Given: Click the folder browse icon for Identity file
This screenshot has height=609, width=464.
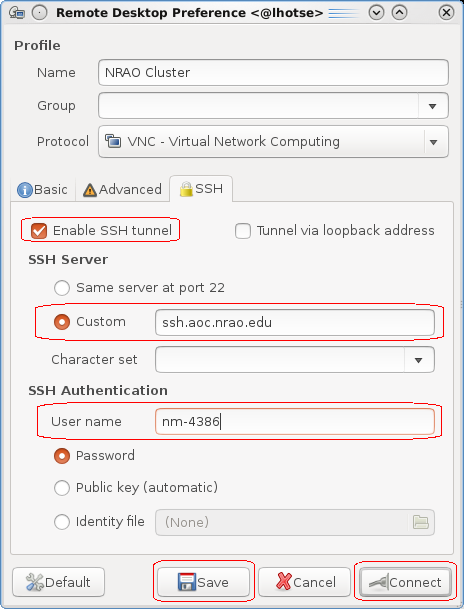Looking at the screenshot, I should click(421, 522).
